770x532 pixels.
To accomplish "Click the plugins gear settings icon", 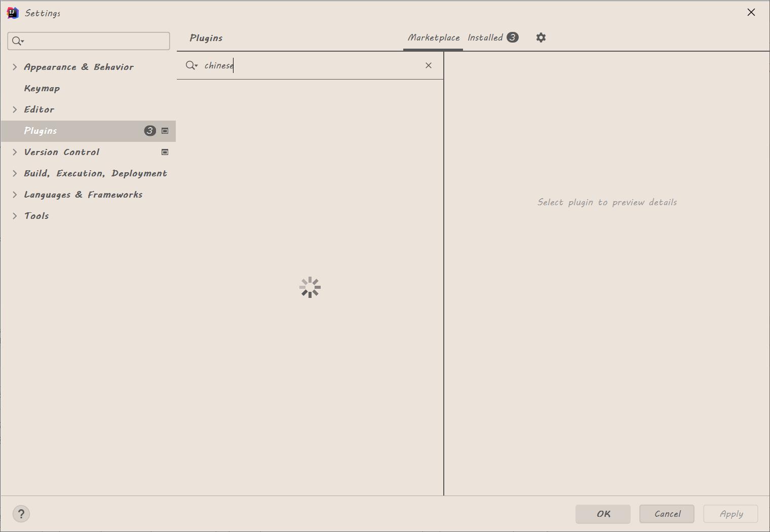I will [x=541, y=37].
